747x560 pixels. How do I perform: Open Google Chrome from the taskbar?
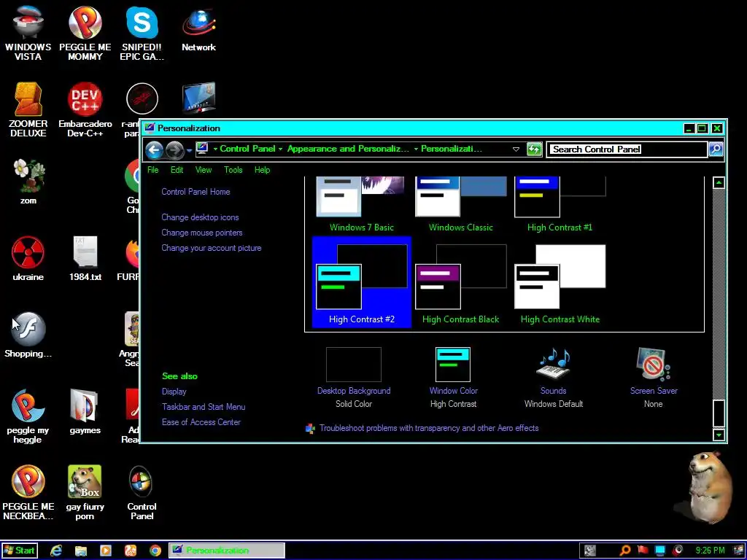coord(155,551)
